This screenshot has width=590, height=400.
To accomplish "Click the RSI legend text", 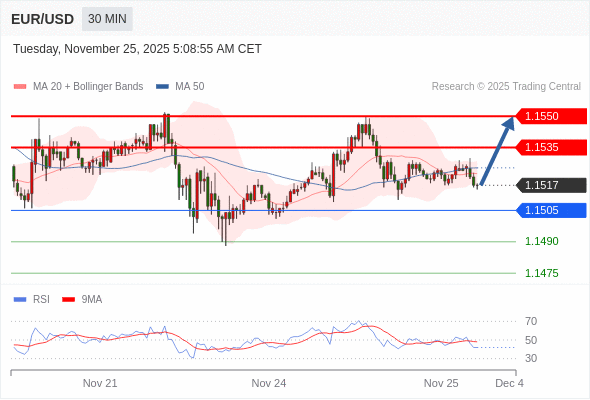I will pyautogui.click(x=41, y=300).
